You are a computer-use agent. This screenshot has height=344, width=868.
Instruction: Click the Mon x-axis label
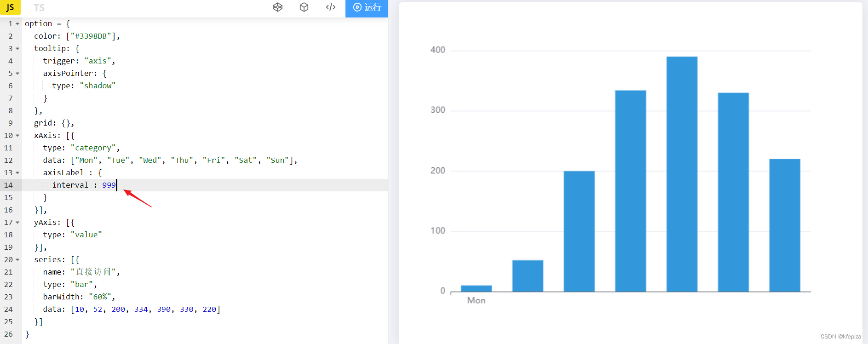[x=476, y=300]
